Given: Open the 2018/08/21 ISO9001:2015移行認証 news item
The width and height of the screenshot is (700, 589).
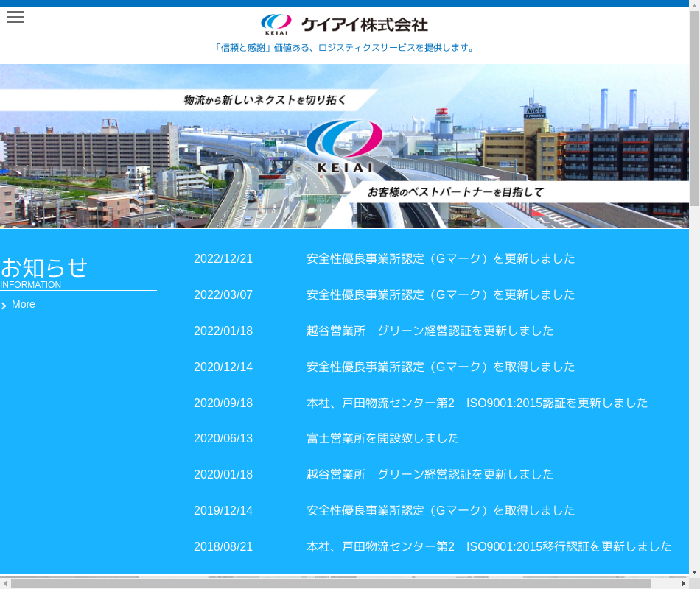Looking at the screenshot, I should coord(489,547).
